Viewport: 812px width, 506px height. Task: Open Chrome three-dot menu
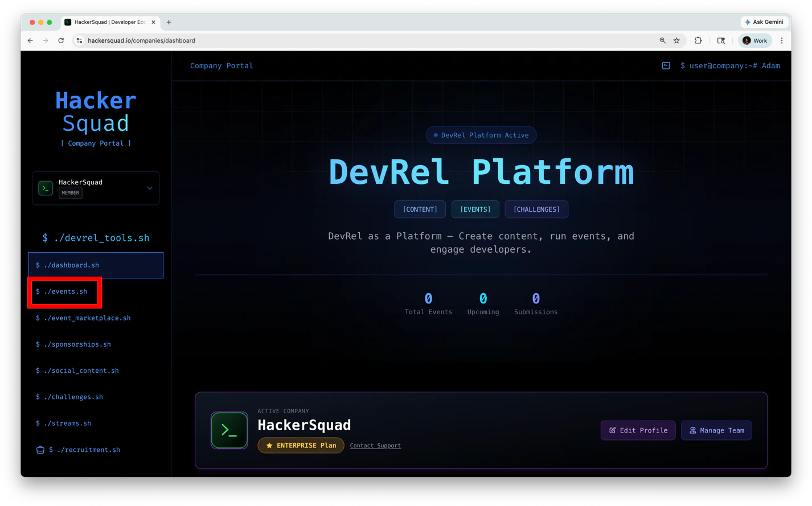pyautogui.click(x=782, y=40)
